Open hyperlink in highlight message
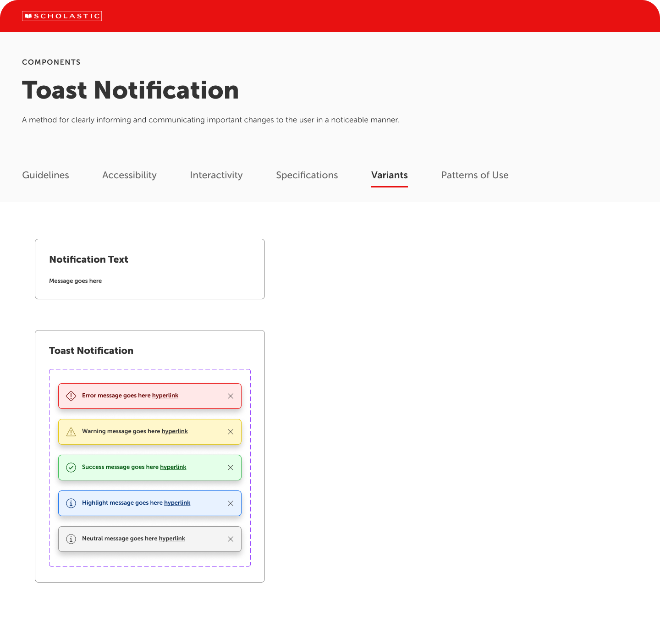660x644 pixels. pyautogui.click(x=177, y=503)
